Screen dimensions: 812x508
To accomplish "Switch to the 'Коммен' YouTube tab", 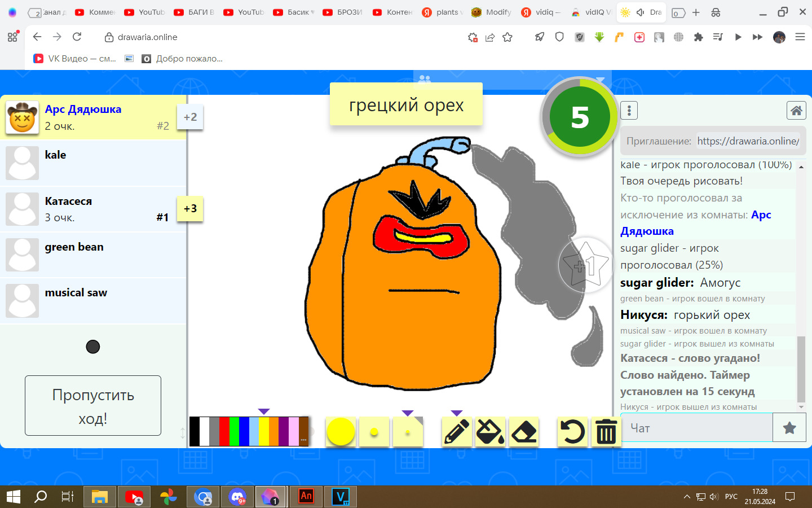I will tap(95, 12).
